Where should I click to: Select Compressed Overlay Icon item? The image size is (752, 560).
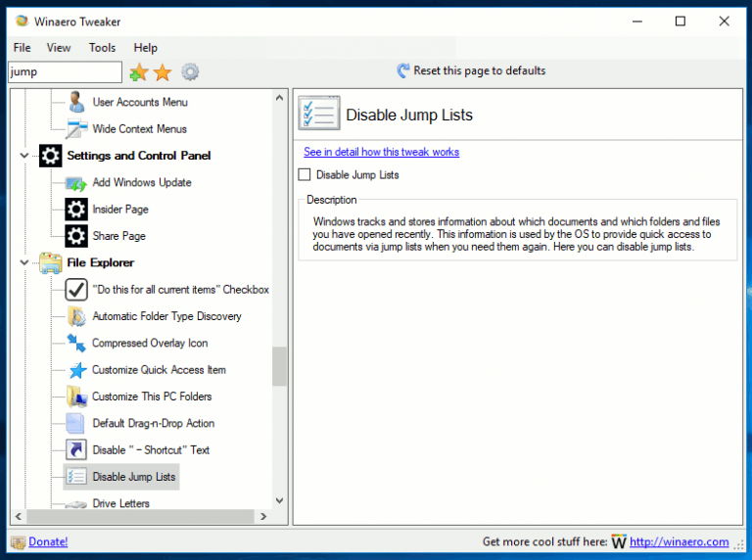click(150, 344)
